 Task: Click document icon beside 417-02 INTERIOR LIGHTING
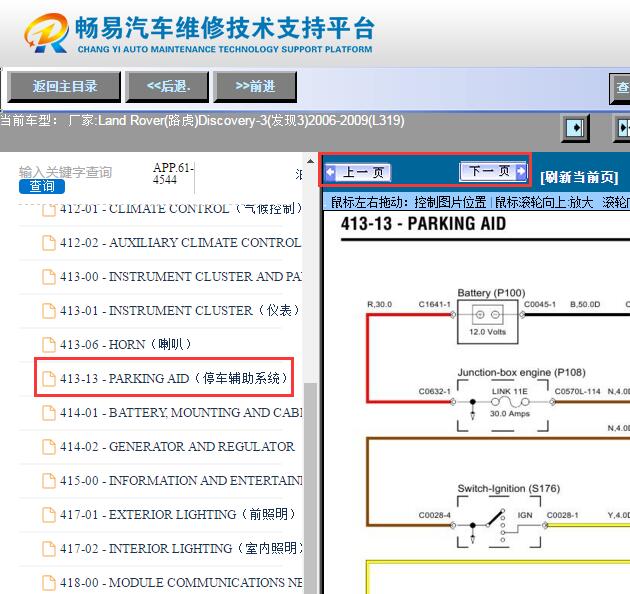click(x=49, y=549)
